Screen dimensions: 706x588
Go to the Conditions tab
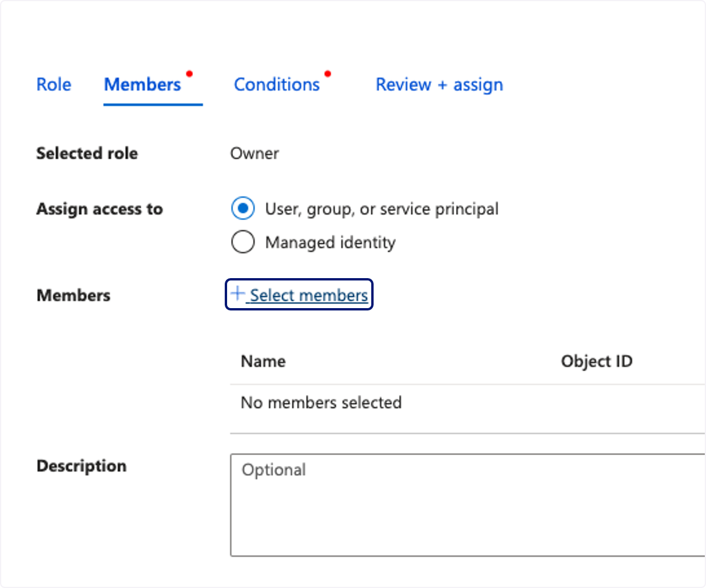[277, 85]
